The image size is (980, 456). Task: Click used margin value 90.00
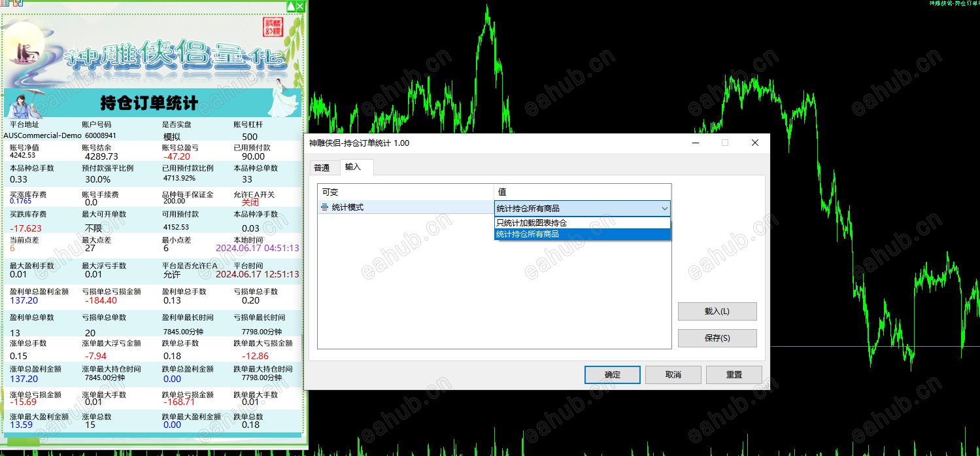pyautogui.click(x=254, y=156)
